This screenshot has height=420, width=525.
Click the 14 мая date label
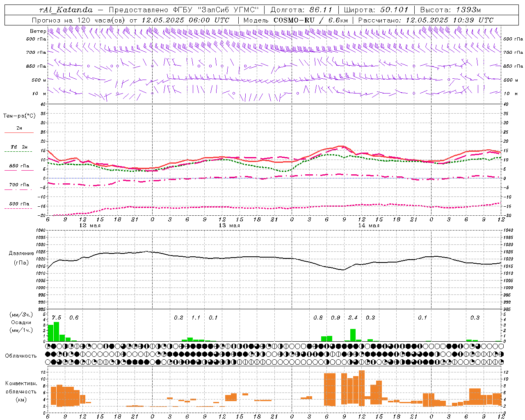click(369, 226)
